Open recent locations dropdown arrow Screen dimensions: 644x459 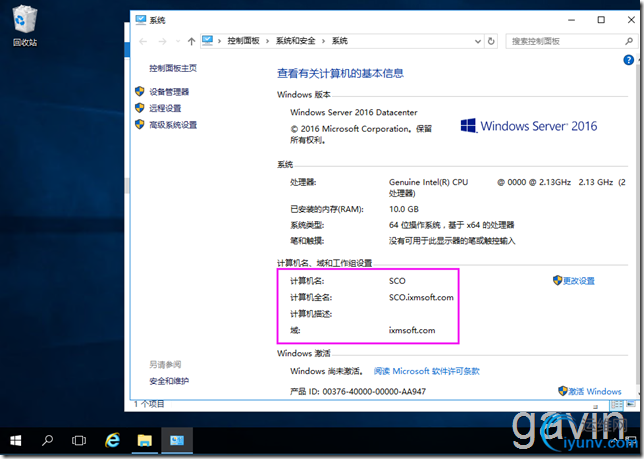(178, 41)
